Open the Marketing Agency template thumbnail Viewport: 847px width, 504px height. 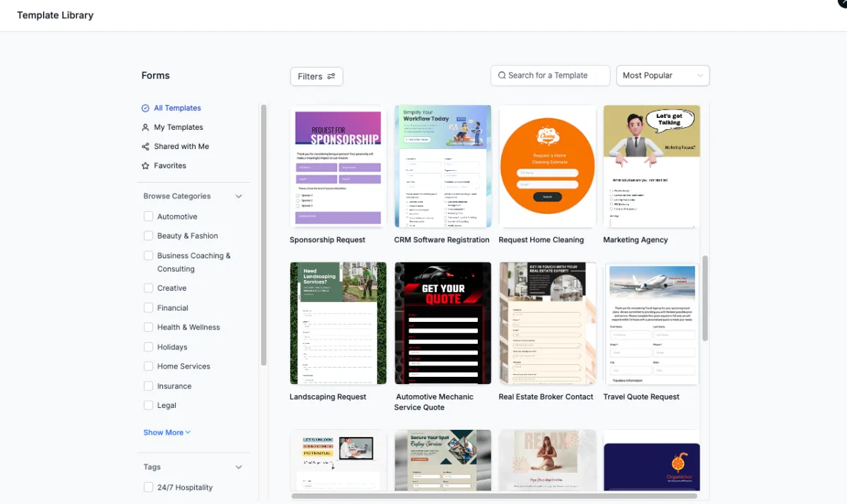(x=651, y=167)
